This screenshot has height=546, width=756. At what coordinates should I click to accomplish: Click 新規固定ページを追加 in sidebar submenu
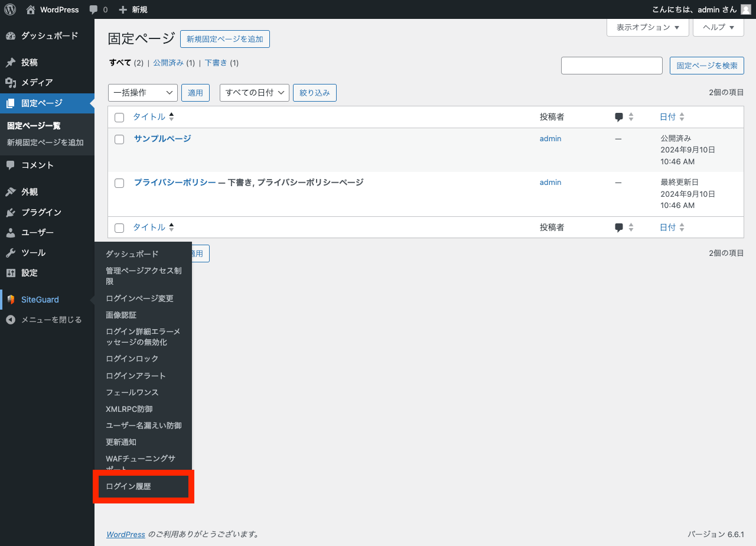point(45,142)
